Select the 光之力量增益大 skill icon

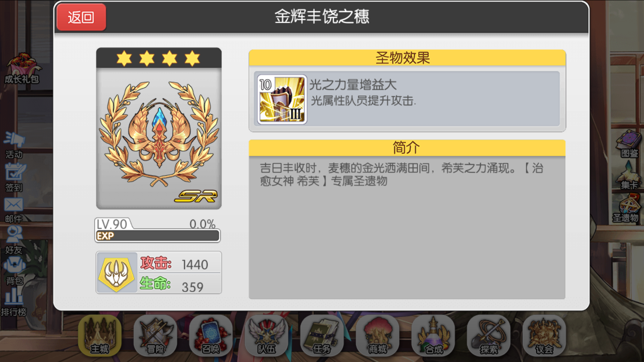282,100
